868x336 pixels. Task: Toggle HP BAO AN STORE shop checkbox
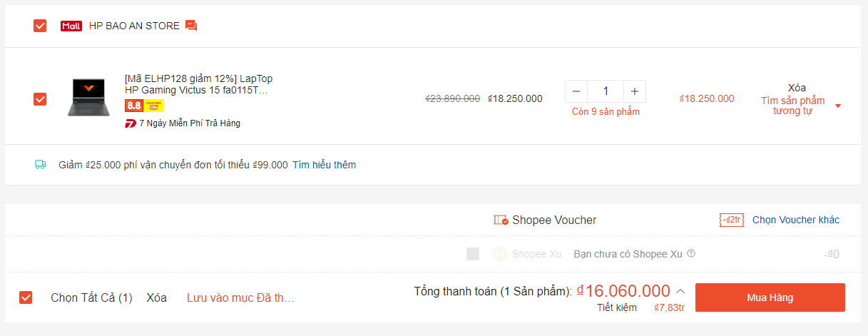click(x=40, y=26)
